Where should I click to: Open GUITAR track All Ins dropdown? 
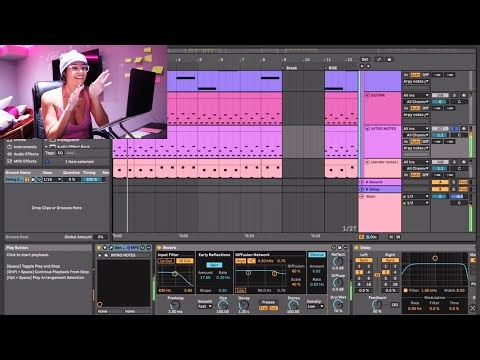tap(416, 95)
